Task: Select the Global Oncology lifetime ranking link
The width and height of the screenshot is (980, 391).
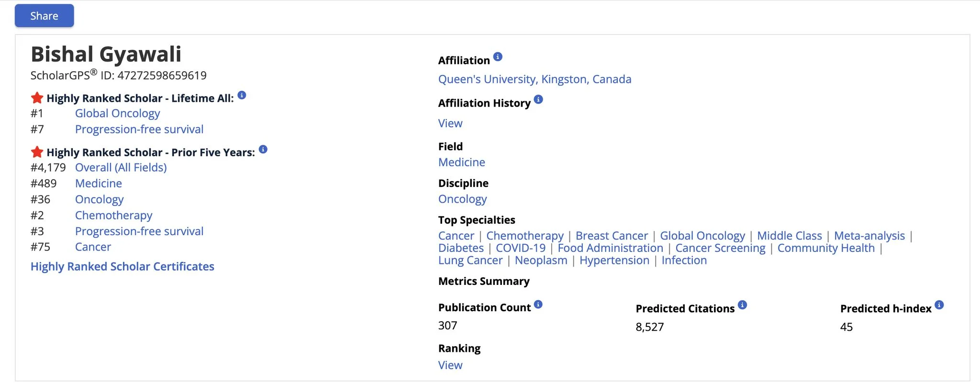Action: tap(117, 113)
